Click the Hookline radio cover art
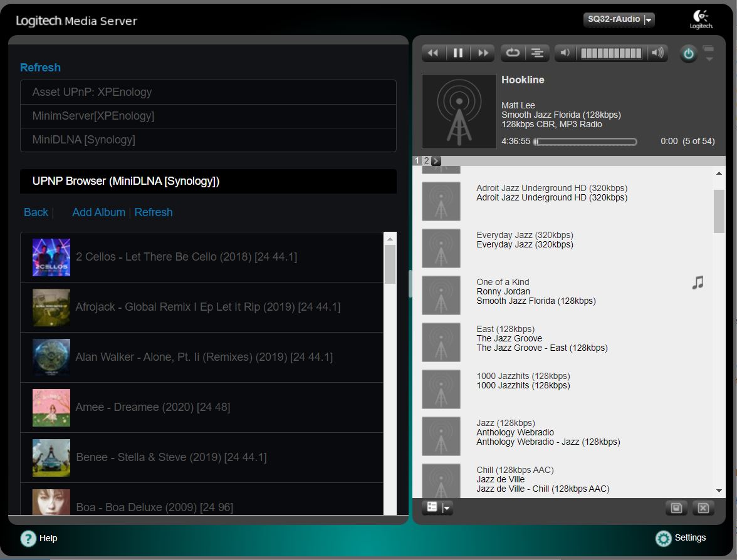737x560 pixels. pos(459,111)
